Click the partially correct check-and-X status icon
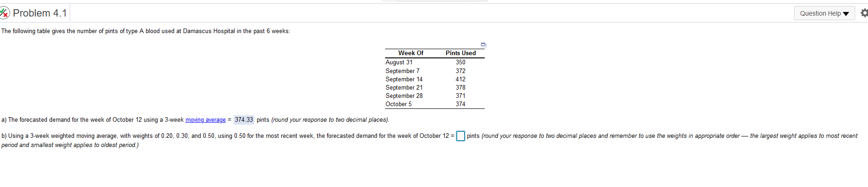 click(4, 13)
